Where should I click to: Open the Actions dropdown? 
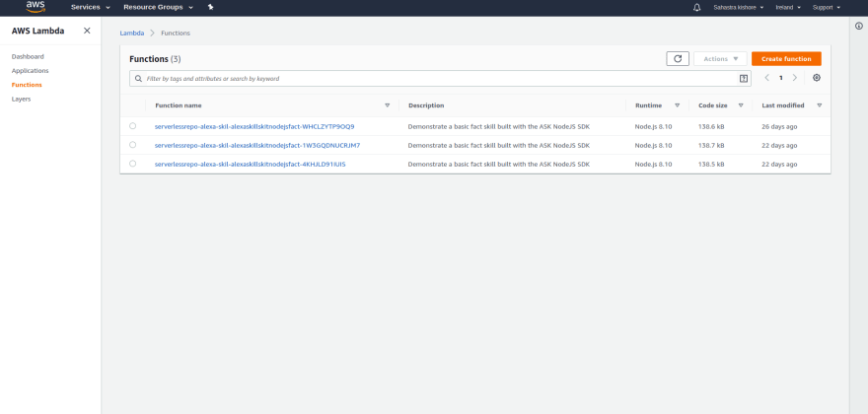point(720,59)
